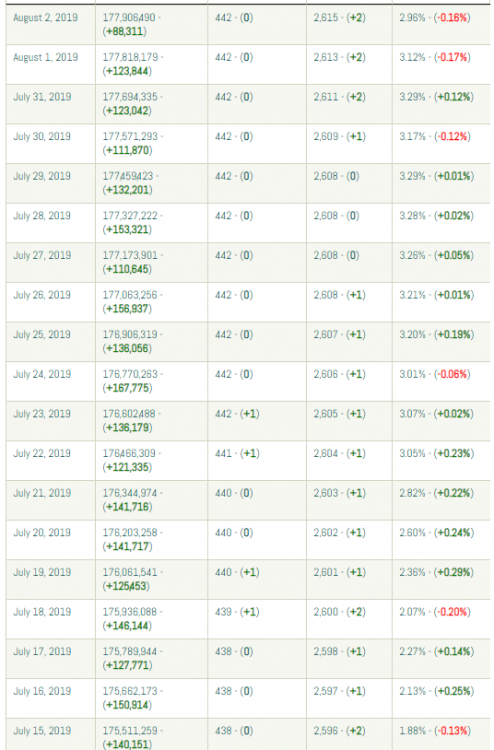This screenshot has height=750, width=494.
Task: Click the red -0.06% change on July 24
Action: pos(452,375)
